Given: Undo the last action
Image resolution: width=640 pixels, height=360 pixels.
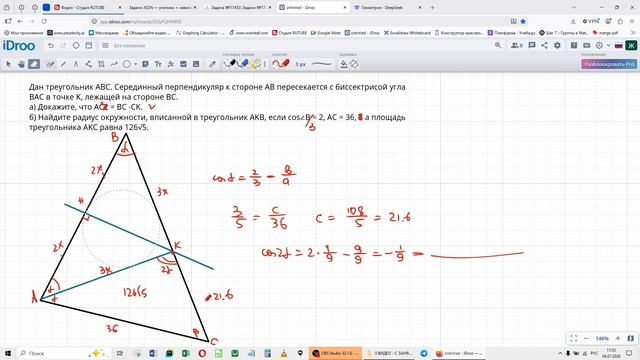Looking at the screenshot, I should coord(51,45).
